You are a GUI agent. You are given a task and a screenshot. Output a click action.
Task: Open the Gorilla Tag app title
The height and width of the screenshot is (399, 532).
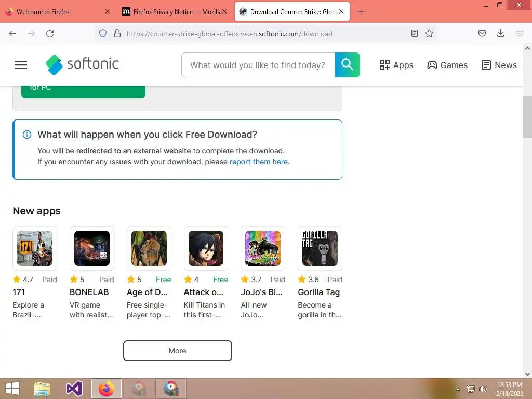tap(318, 292)
